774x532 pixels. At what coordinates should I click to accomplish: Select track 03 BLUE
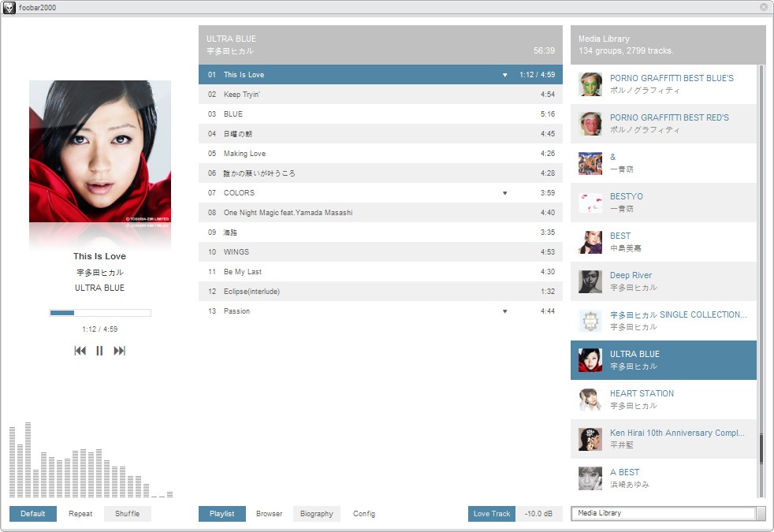click(x=381, y=114)
